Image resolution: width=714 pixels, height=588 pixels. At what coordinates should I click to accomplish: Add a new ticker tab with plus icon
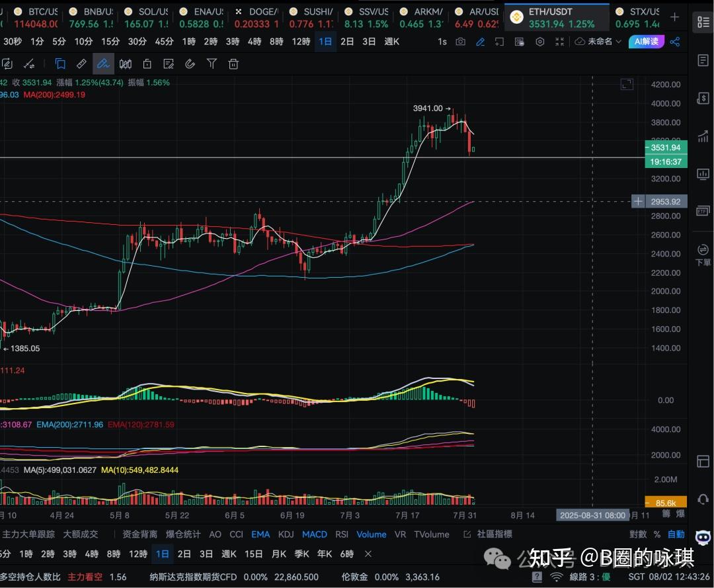point(675,17)
